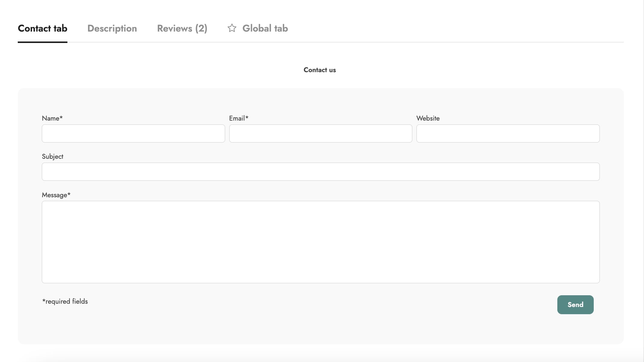Click the 'Name*' field label

[x=52, y=118]
